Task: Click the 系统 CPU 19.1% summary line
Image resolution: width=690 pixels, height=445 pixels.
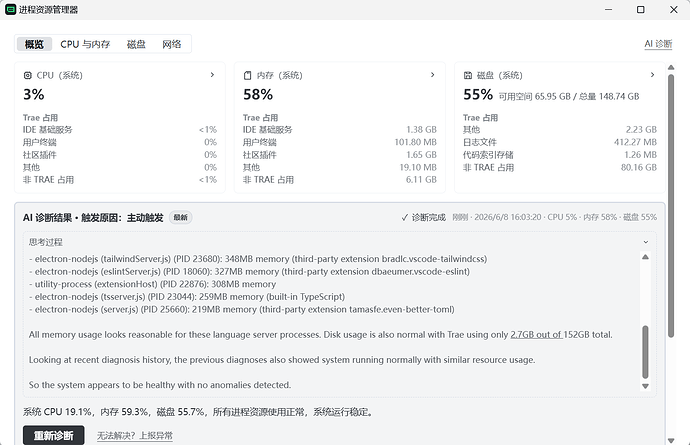Action: point(198,412)
